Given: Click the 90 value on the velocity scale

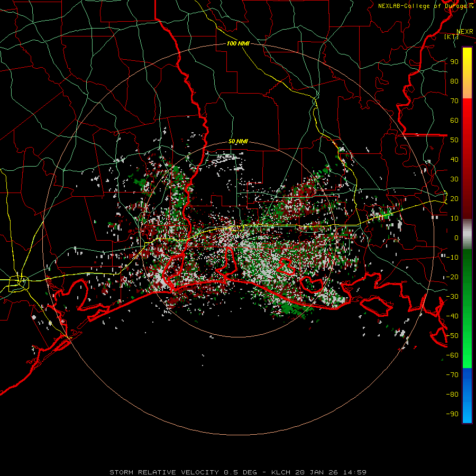Looking at the screenshot, I should pos(454,62).
